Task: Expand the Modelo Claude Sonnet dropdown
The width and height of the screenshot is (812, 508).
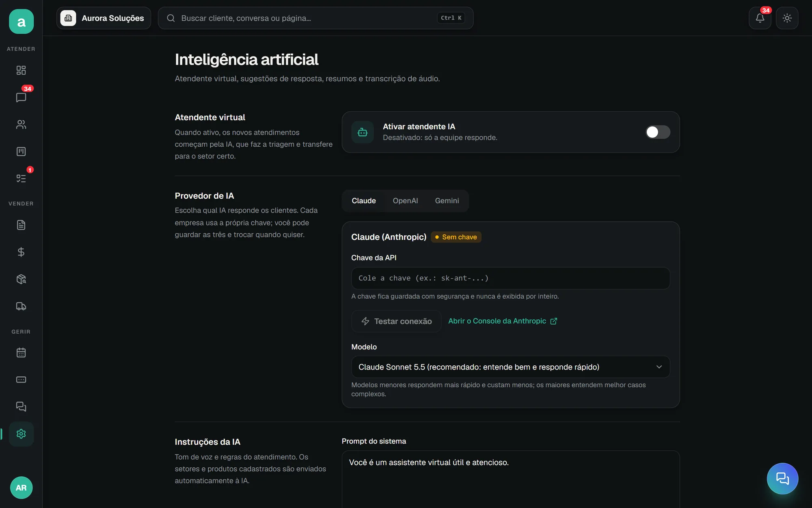Action: [x=510, y=367]
